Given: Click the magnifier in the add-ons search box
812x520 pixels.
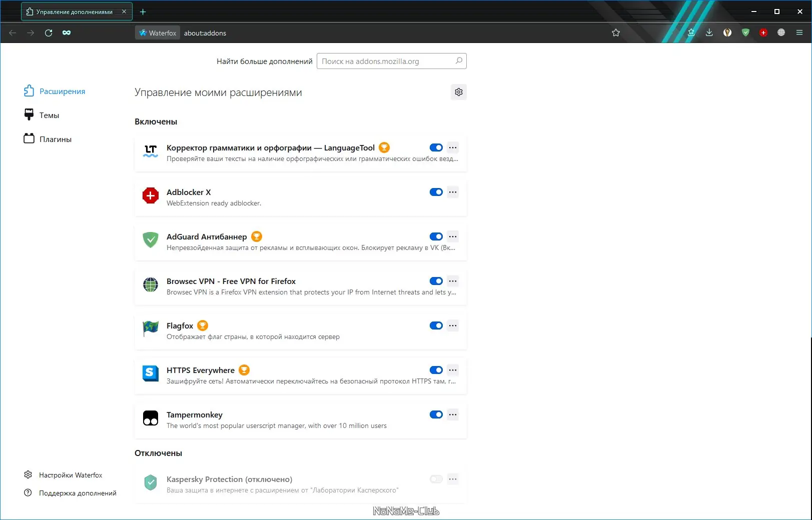Looking at the screenshot, I should coord(459,61).
